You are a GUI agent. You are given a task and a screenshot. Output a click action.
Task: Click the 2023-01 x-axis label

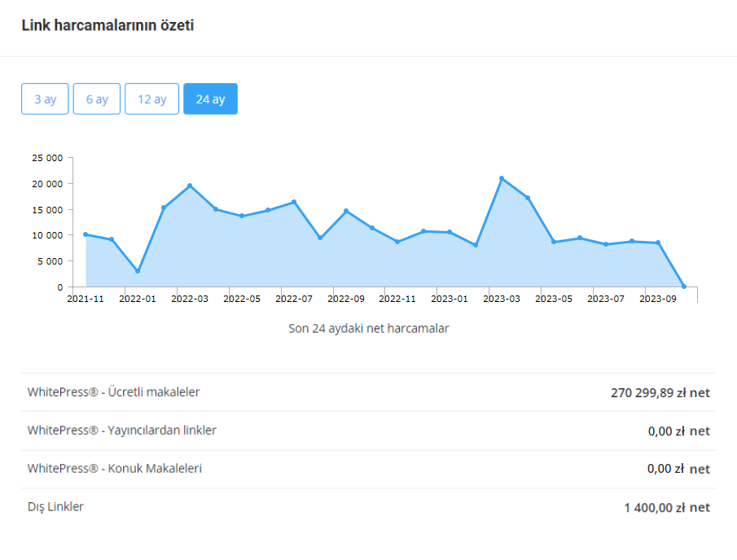tap(450, 299)
